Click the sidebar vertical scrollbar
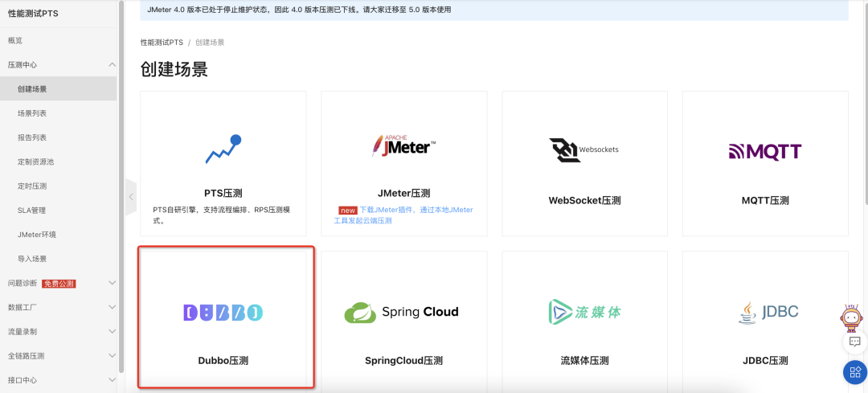The width and height of the screenshot is (868, 393). [121, 186]
